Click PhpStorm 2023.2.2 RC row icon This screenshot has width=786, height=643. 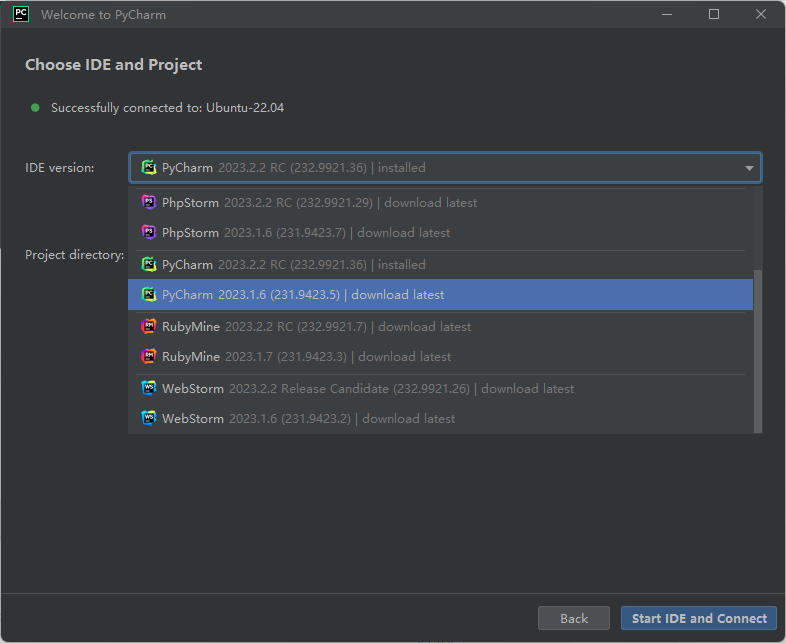[x=149, y=202]
